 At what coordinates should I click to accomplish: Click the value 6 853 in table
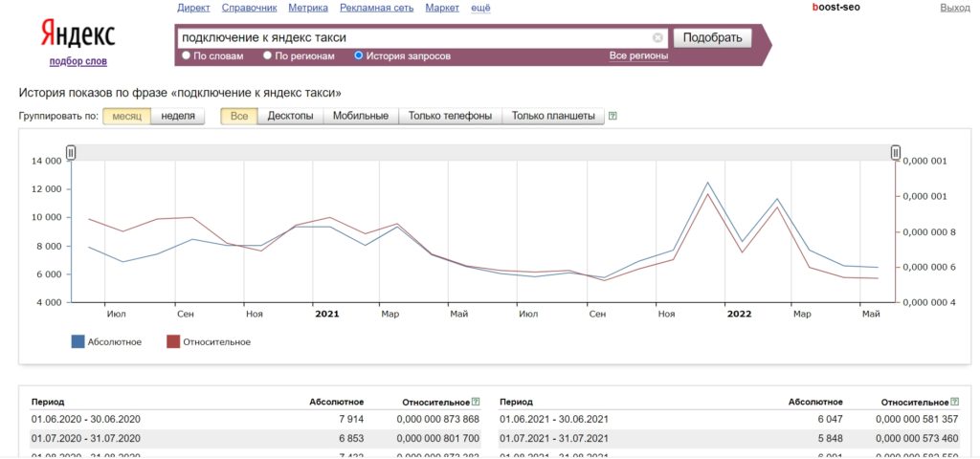[x=351, y=438]
